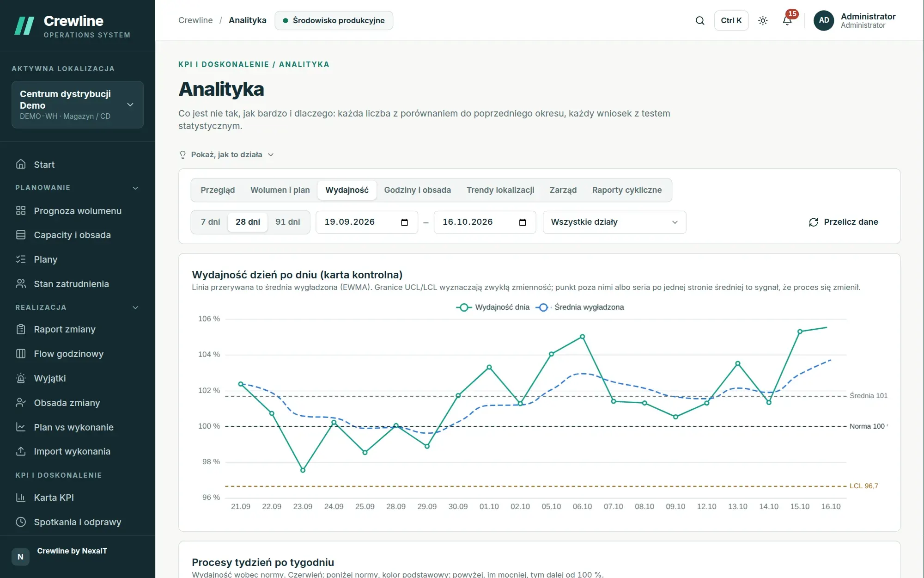Click the Karta KPI bar chart icon

point(21,498)
